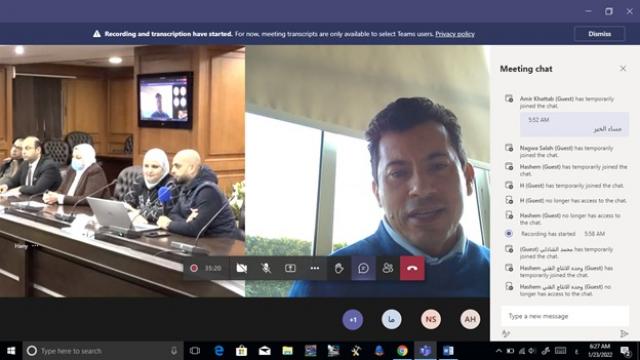Expand the +1 additional participants bubble
Screen dimensions: 640x360
click(x=353, y=320)
